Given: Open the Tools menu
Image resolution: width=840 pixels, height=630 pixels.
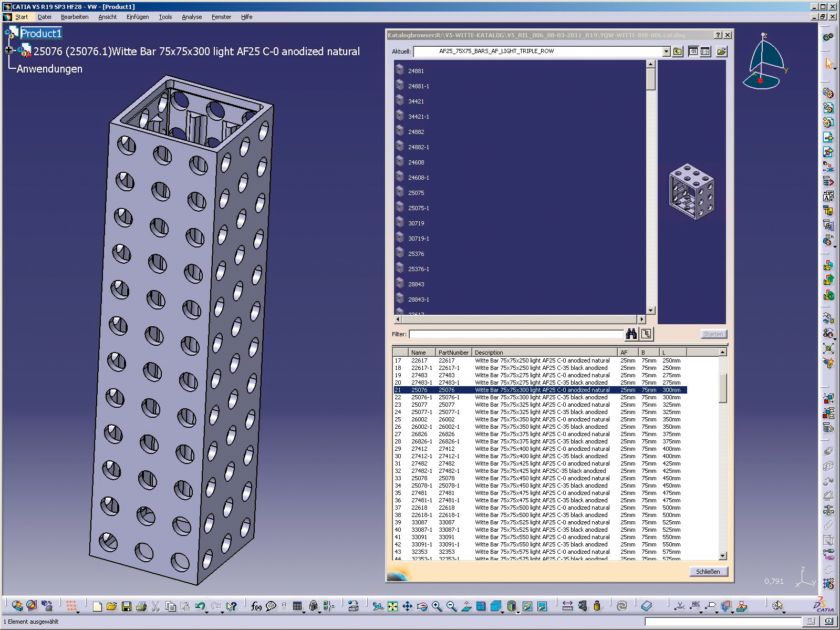Looking at the screenshot, I should 165,17.
